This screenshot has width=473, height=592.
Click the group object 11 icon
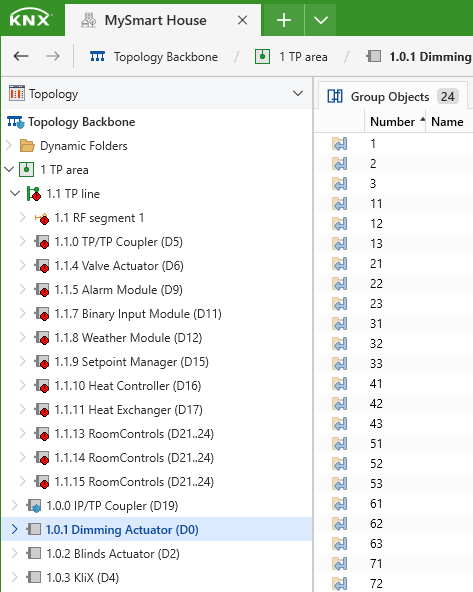pos(340,204)
